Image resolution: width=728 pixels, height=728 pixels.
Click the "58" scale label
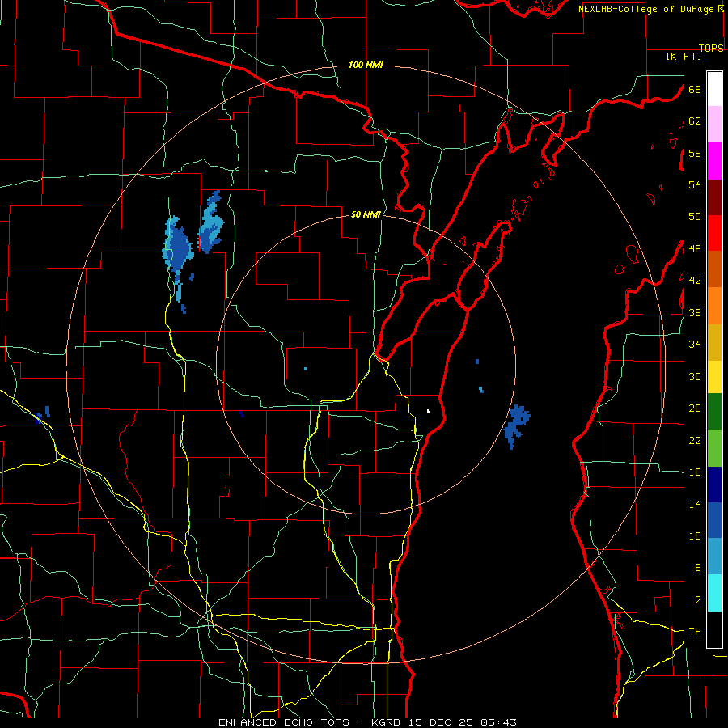coord(695,153)
